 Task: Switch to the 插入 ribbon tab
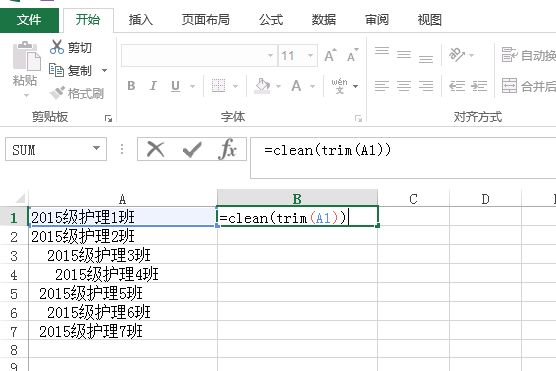141,20
